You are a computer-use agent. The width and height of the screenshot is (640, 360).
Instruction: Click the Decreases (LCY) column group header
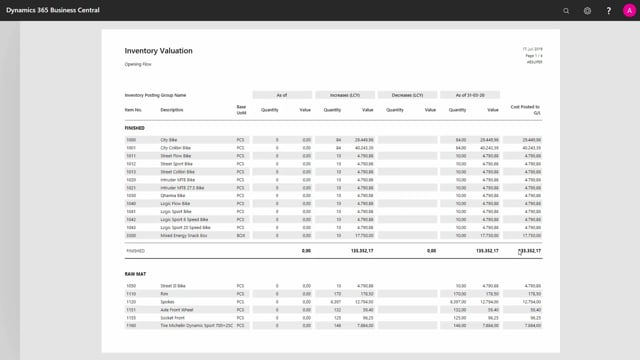(x=407, y=95)
